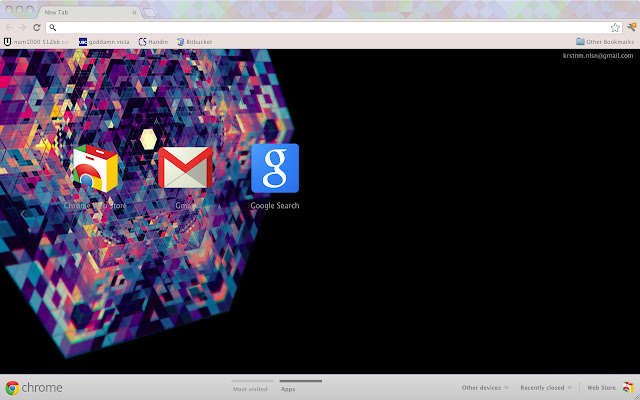
Task: Open the Other Bookmarks folder
Action: point(605,42)
